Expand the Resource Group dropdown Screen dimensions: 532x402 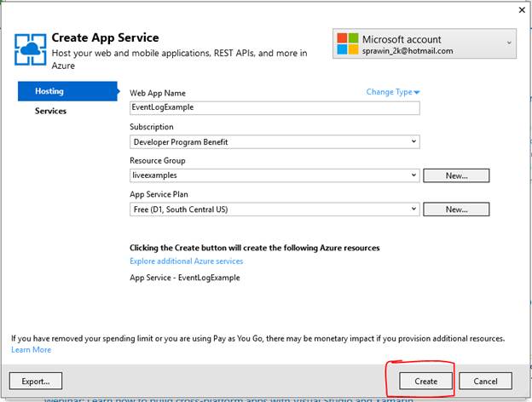[x=414, y=175]
